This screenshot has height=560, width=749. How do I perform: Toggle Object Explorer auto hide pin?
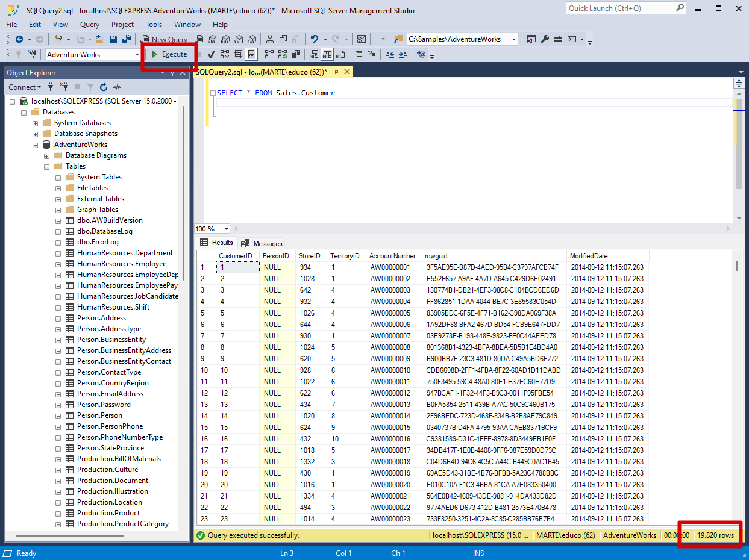click(x=172, y=73)
